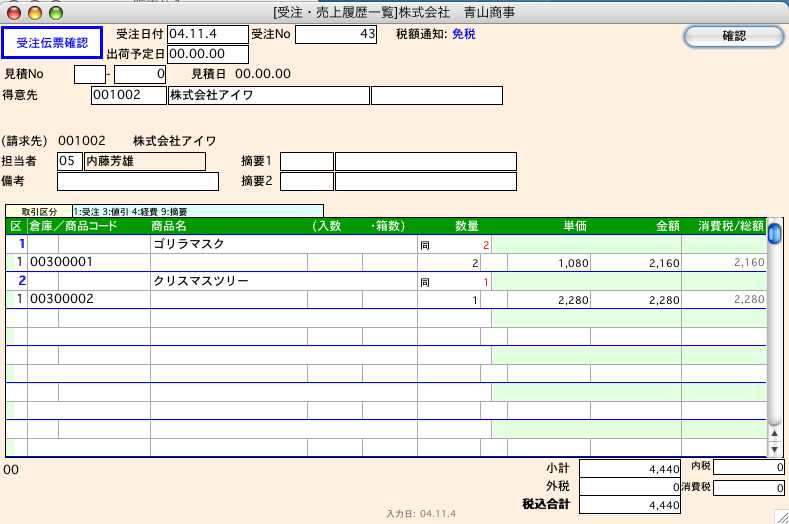Click the 確認 button

point(733,36)
